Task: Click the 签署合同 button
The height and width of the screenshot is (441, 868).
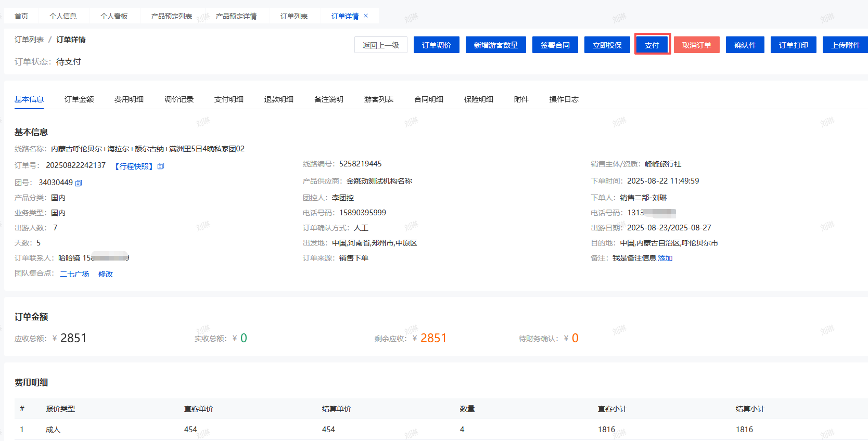Action: tap(555, 45)
